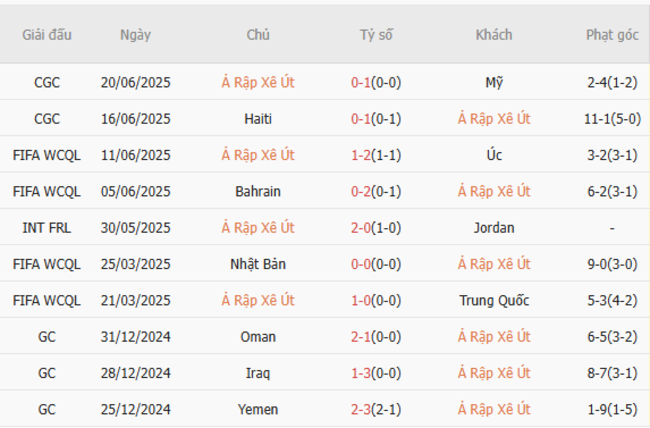
Task: Select the away team Mỹ
Action: pos(494,82)
